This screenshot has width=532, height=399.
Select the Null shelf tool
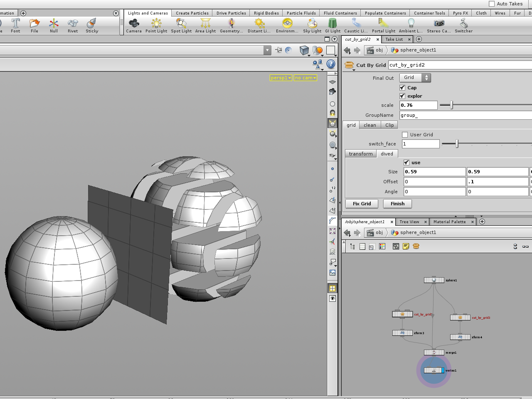(x=54, y=24)
